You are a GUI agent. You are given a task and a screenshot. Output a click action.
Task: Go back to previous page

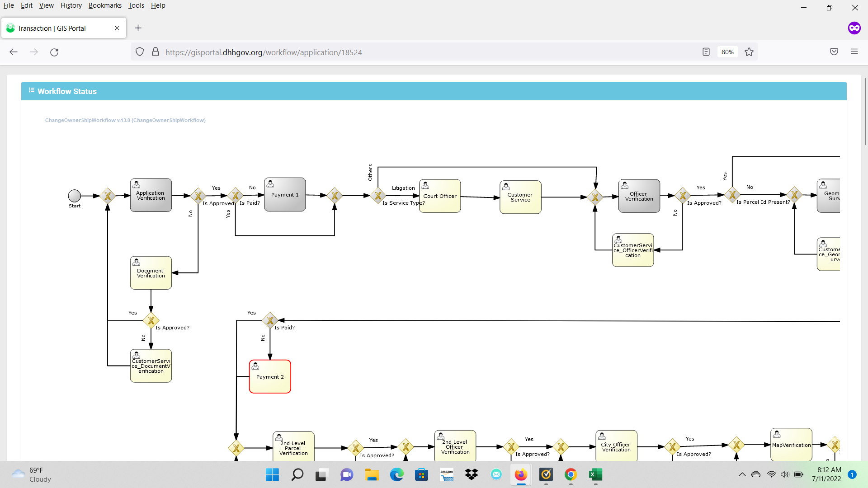pos(14,52)
